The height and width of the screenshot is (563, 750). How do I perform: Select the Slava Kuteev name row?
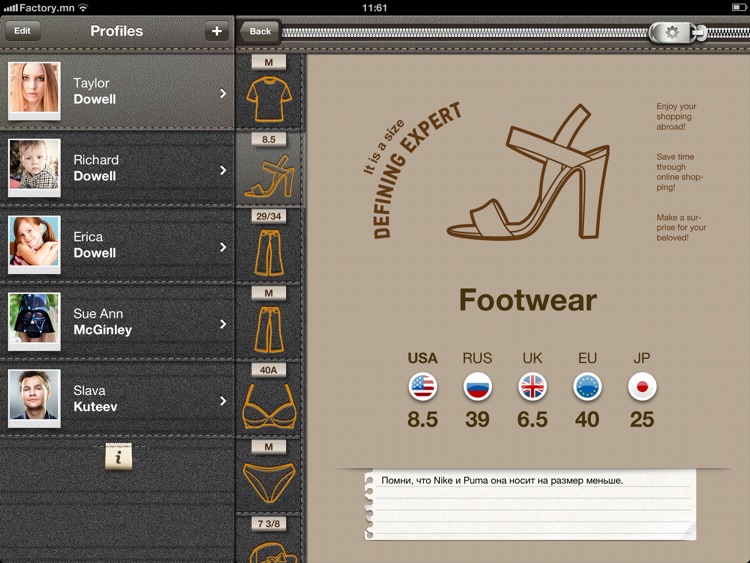[x=117, y=399]
